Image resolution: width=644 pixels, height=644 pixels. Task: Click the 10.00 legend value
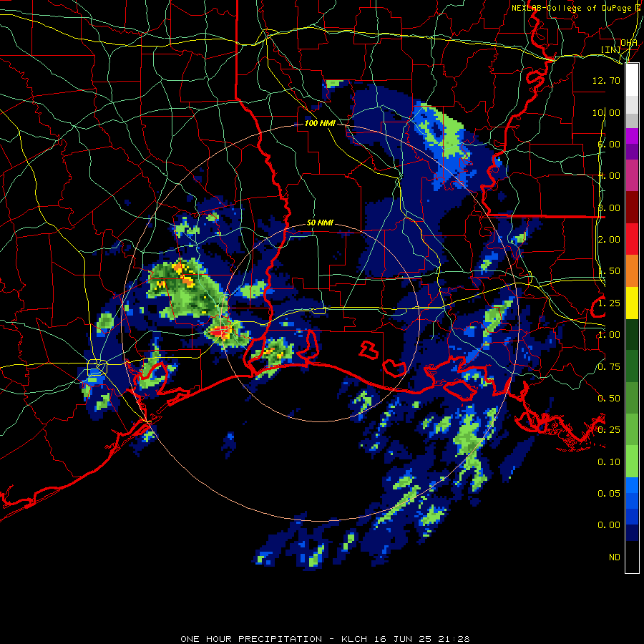pos(606,112)
